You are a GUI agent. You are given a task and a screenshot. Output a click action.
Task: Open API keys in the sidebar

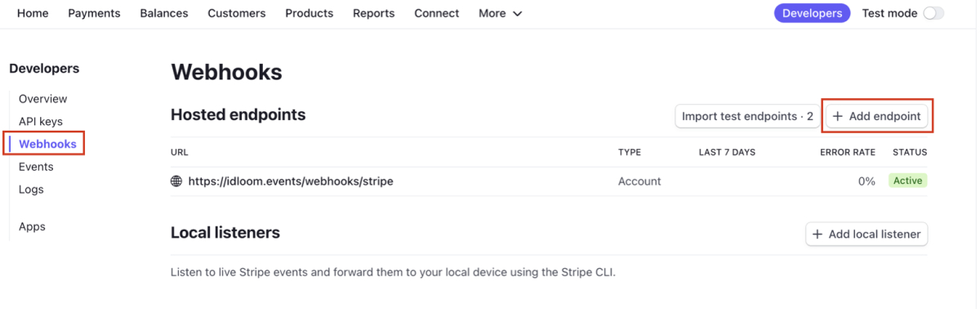click(x=41, y=122)
